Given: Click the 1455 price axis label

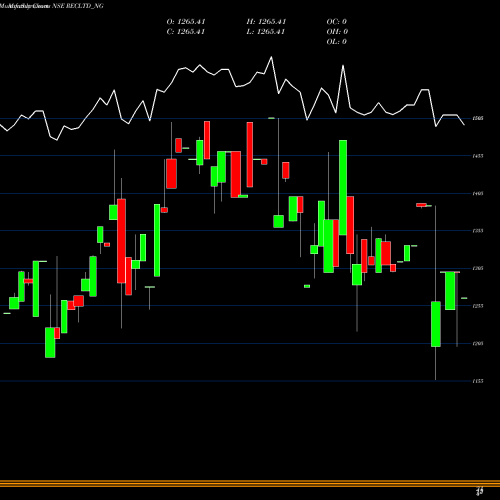Looking at the screenshot, I should [x=478, y=156].
